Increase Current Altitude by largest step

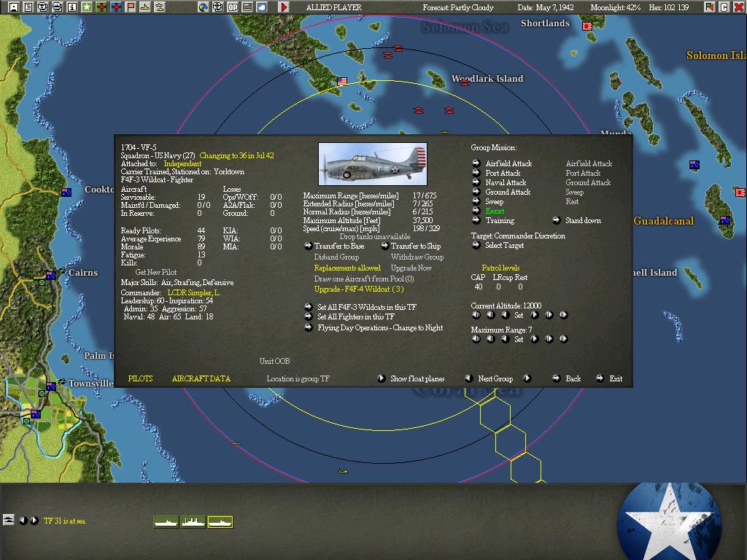(564, 315)
